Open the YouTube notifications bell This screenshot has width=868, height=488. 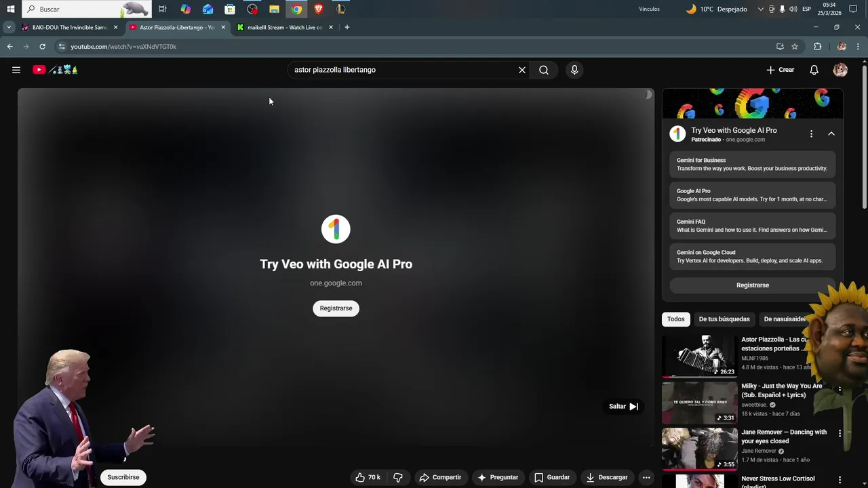[x=814, y=70]
